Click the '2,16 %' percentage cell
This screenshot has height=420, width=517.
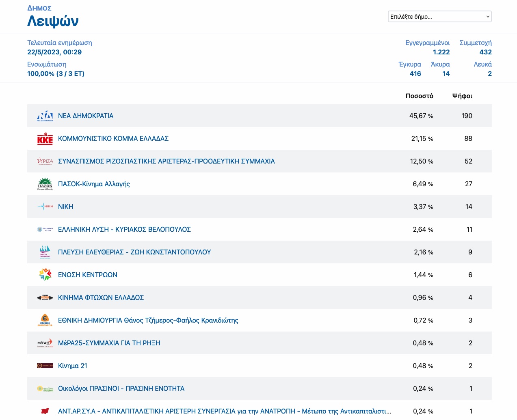(x=424, y=252)
